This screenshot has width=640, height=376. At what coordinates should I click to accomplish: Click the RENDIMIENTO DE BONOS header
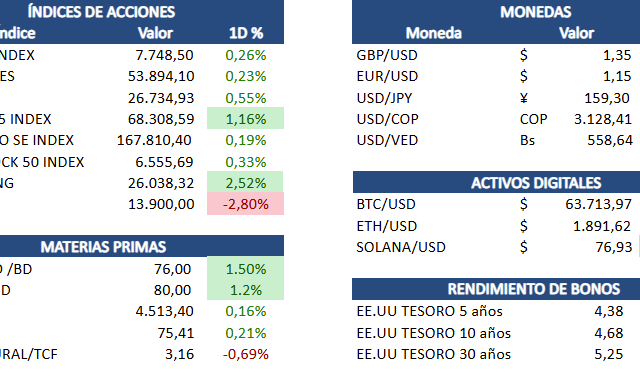(533, 289)
